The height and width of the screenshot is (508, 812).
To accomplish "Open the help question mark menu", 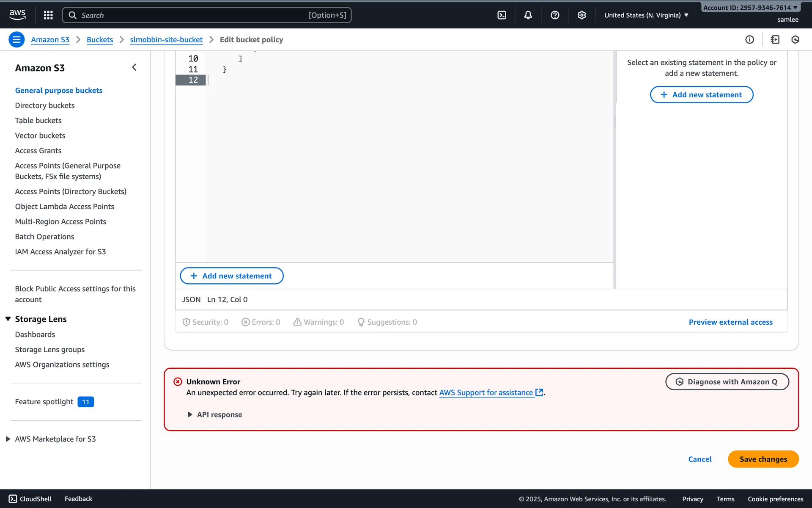I will (555, 15).
